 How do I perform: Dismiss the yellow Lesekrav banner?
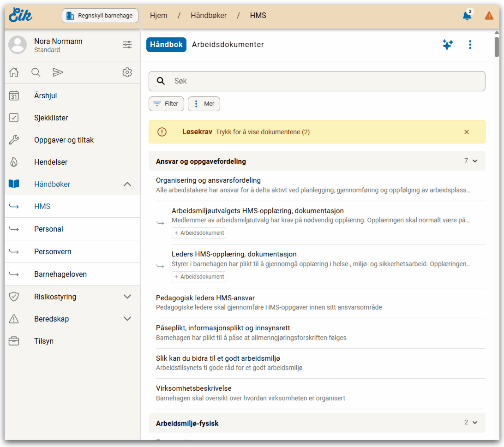coord(466,132)
